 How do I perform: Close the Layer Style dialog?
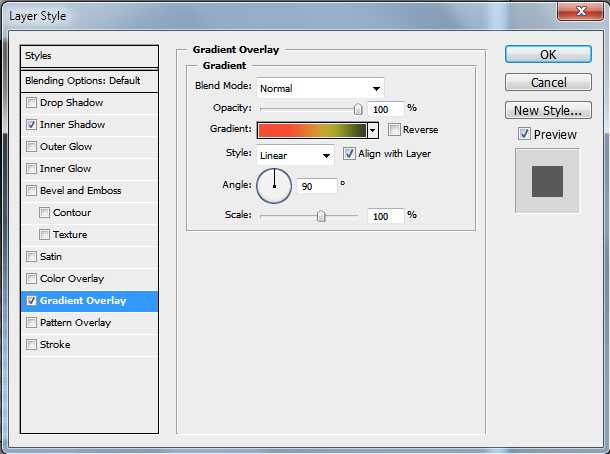[x=581, y=11]
